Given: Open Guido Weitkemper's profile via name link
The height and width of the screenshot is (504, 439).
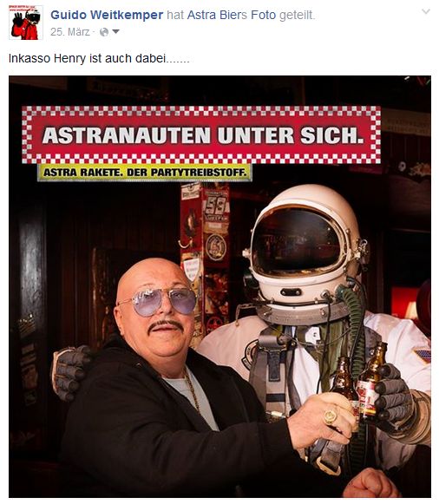Looking at the screenshot, I should (107, 15).
